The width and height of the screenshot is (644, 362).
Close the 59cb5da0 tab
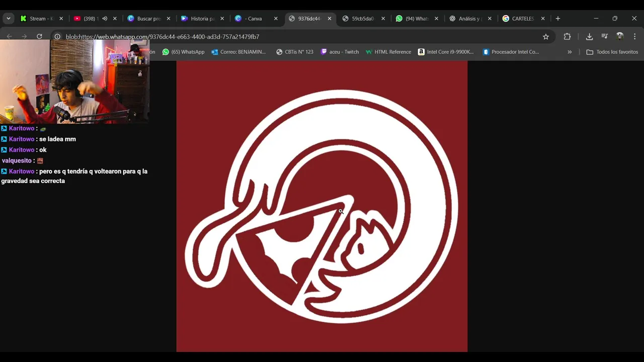point(383,19)
